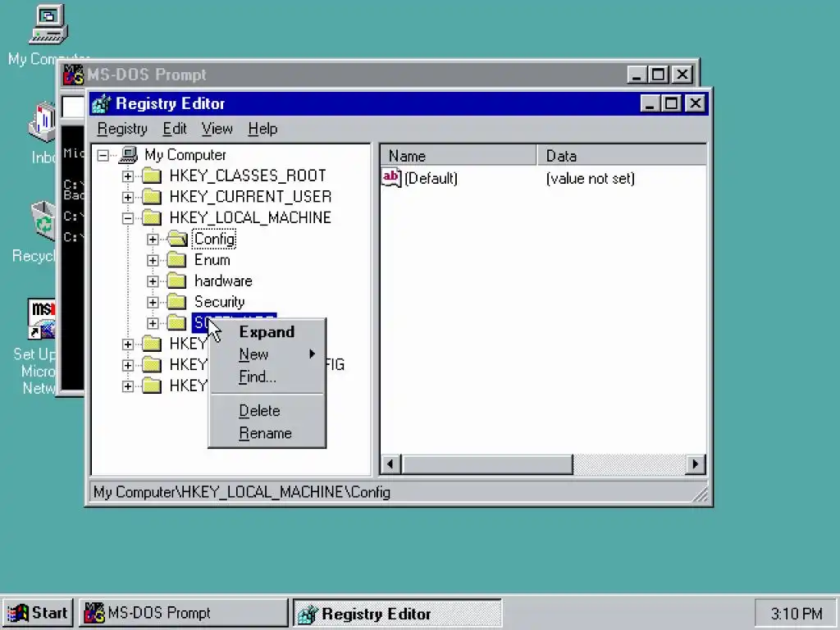Click the Security folder icon
The width and height of the screenshot is (840, 630).
(x=177, y=302)
